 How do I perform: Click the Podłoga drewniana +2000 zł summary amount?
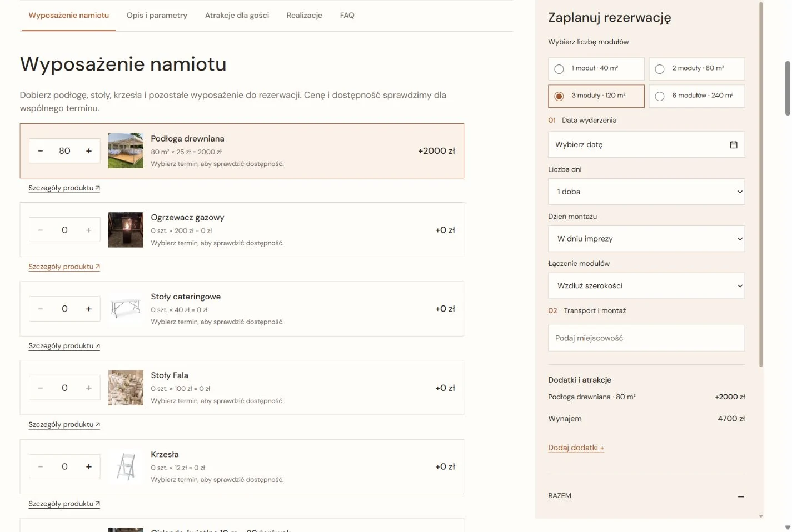(x=730, y=397)
